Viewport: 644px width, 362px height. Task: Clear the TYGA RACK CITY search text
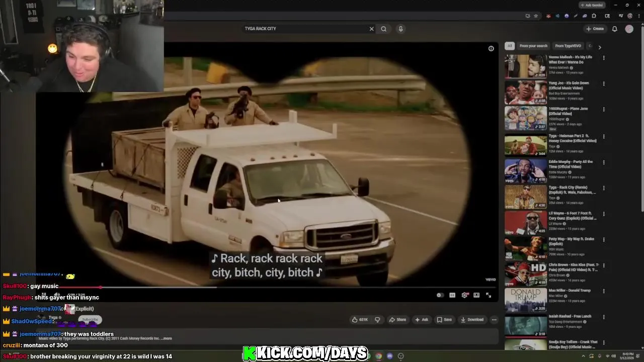372,29
